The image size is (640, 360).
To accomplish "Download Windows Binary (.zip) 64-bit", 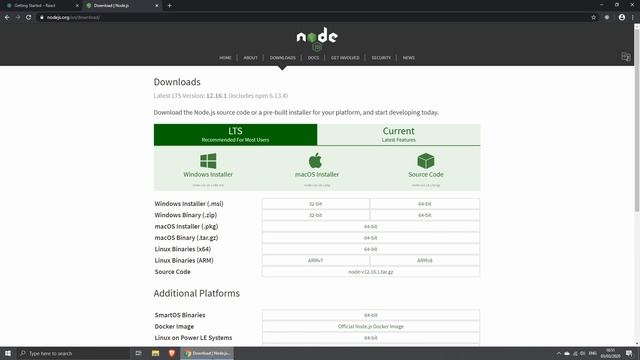I will 424,215.
